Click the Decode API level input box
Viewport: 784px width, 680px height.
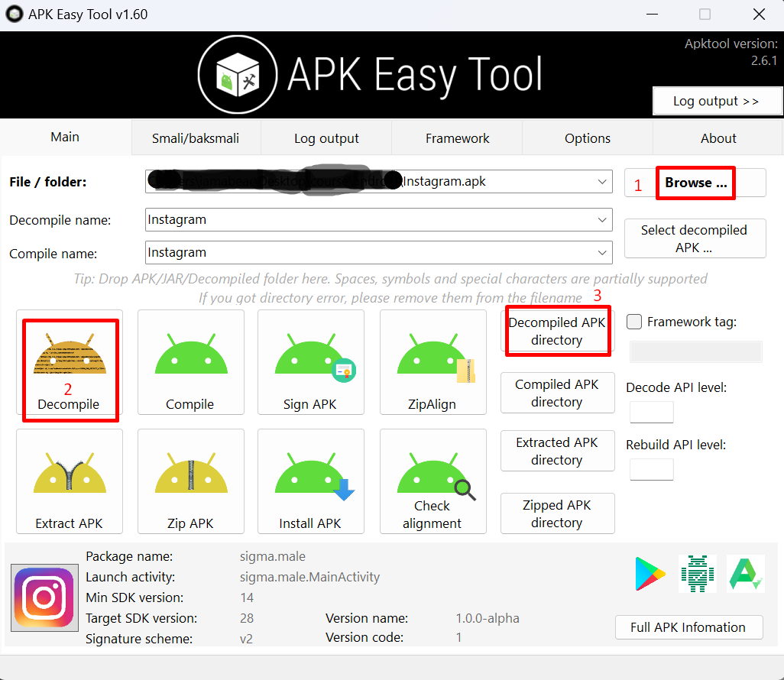652,413
